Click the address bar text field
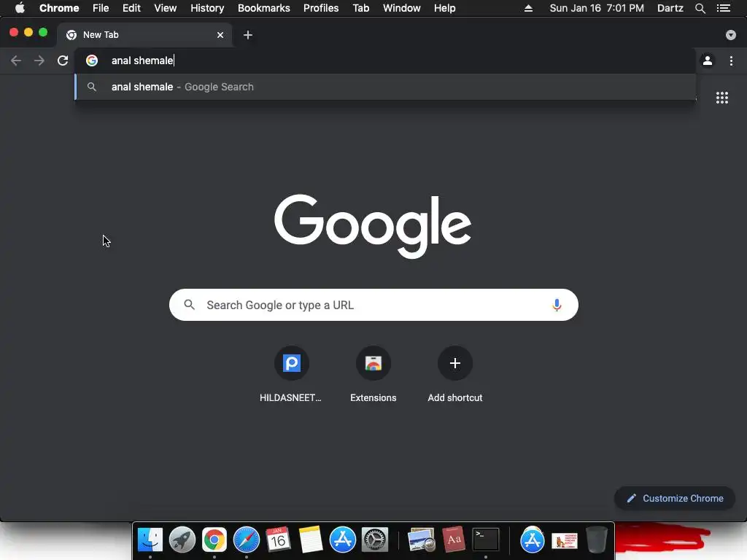The height and width of the screenshot is (560, 747). 385,61
